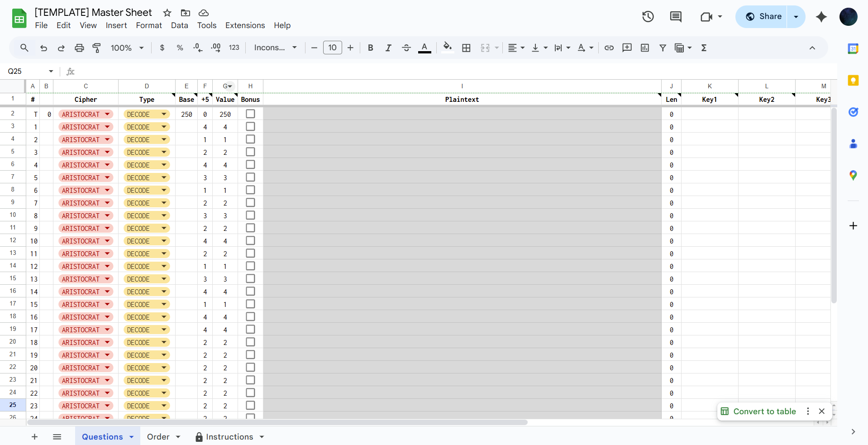
Task: Enable the Bonus checkbox in row 25
Action: pos(250,406)
